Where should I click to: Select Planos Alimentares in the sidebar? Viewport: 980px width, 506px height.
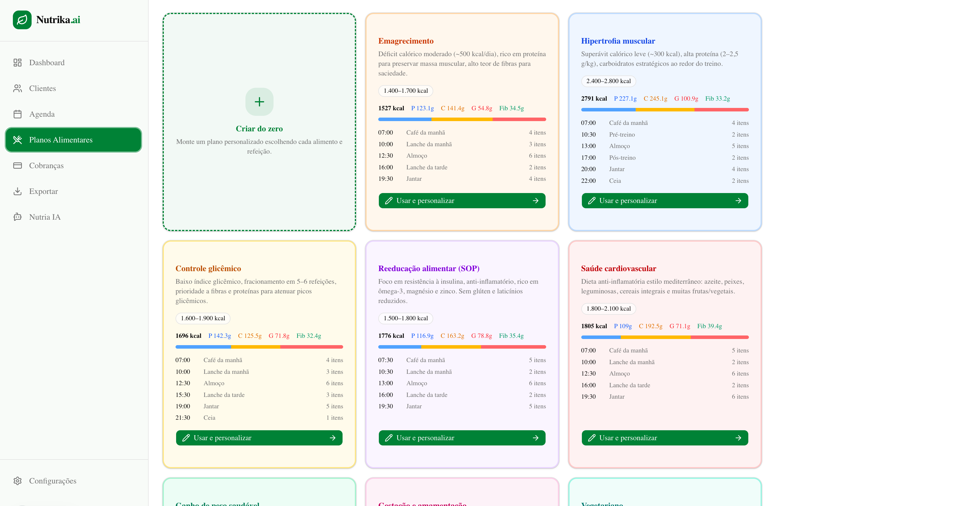point(73,140)
